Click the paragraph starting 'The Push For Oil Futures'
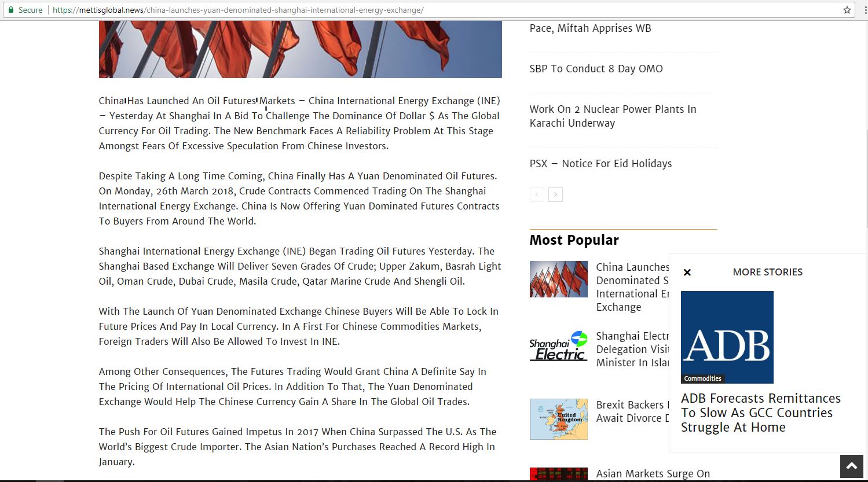This screenshot has height=482, width=868. (x=298, y=447)
